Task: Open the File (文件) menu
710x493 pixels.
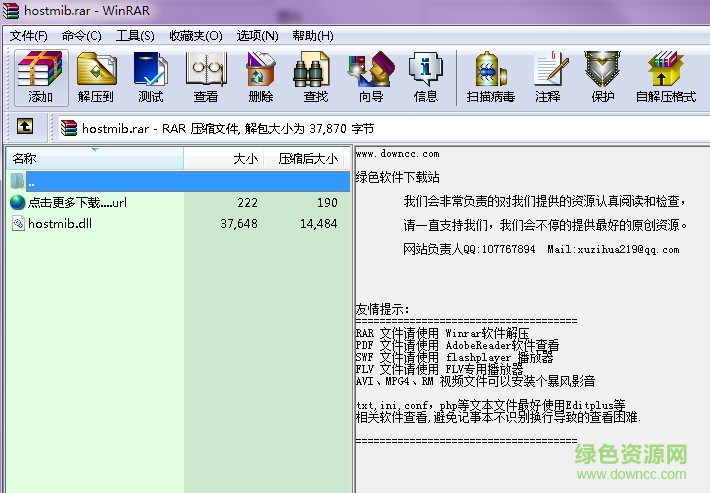Action: (29, 35)
